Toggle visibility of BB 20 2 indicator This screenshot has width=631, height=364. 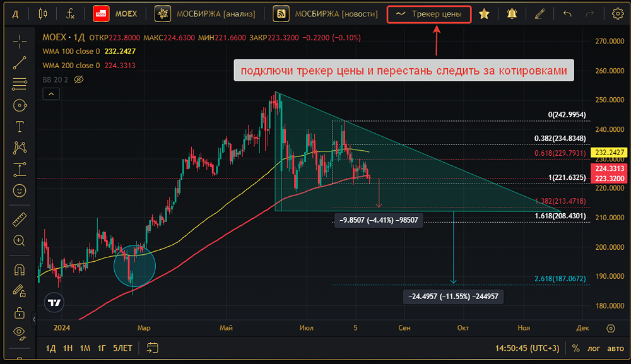click(78, 79)
